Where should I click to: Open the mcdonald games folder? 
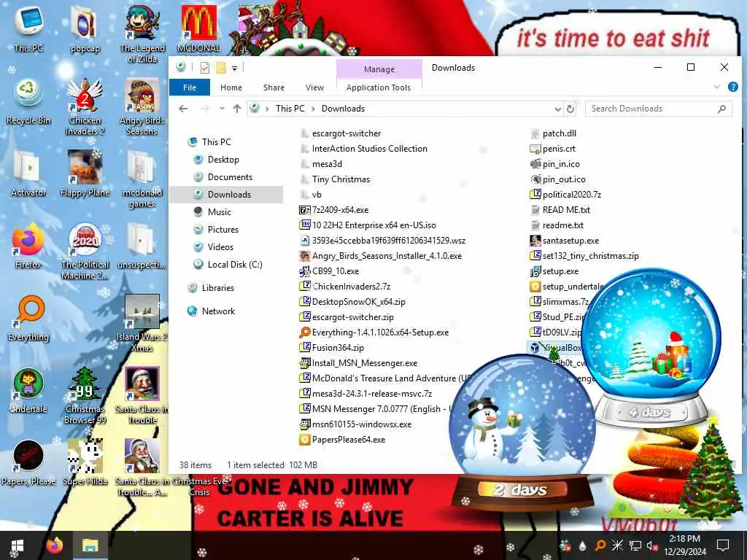click(142, 179)
